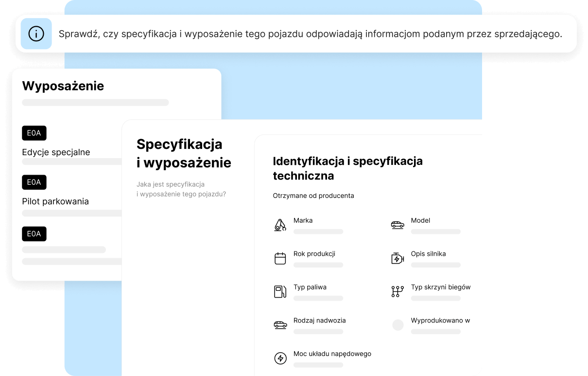Click the Edycje specjalne equipment item

click(56, 152)
